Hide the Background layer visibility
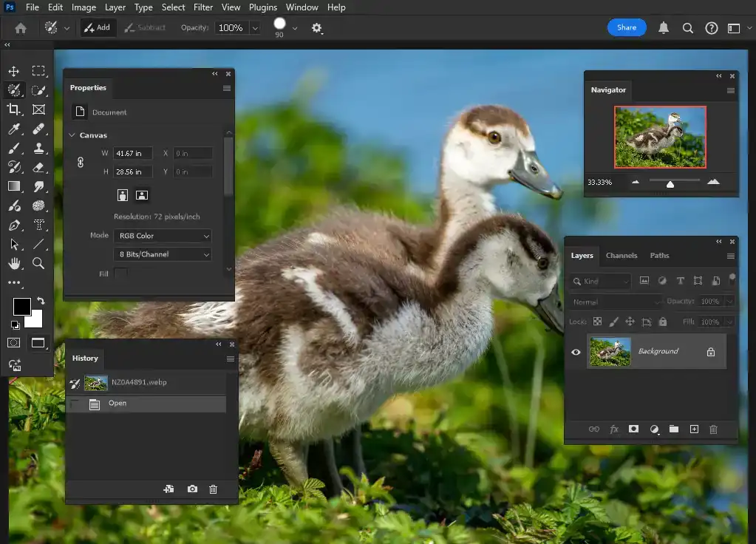Image resolution: width=756 pixels, height=544 pixels. pyautogui.click(x=576, y=352)
